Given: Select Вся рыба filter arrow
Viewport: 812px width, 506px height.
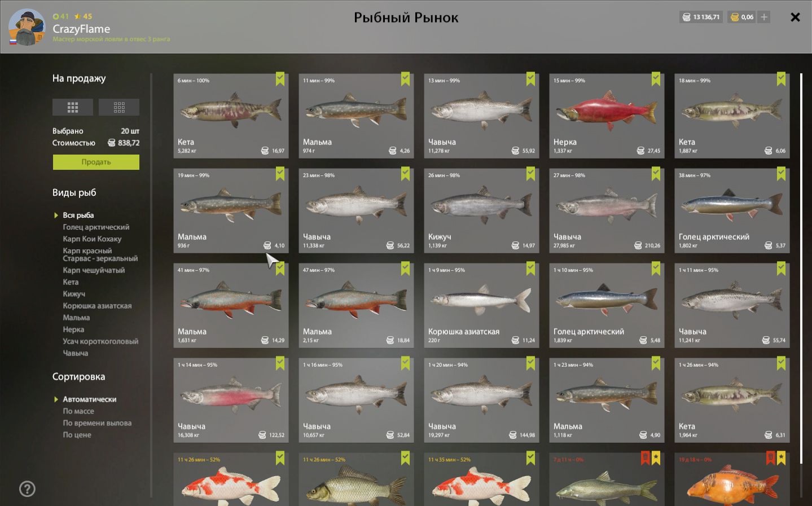Looking at the screenshot, I should coord(56,215).
